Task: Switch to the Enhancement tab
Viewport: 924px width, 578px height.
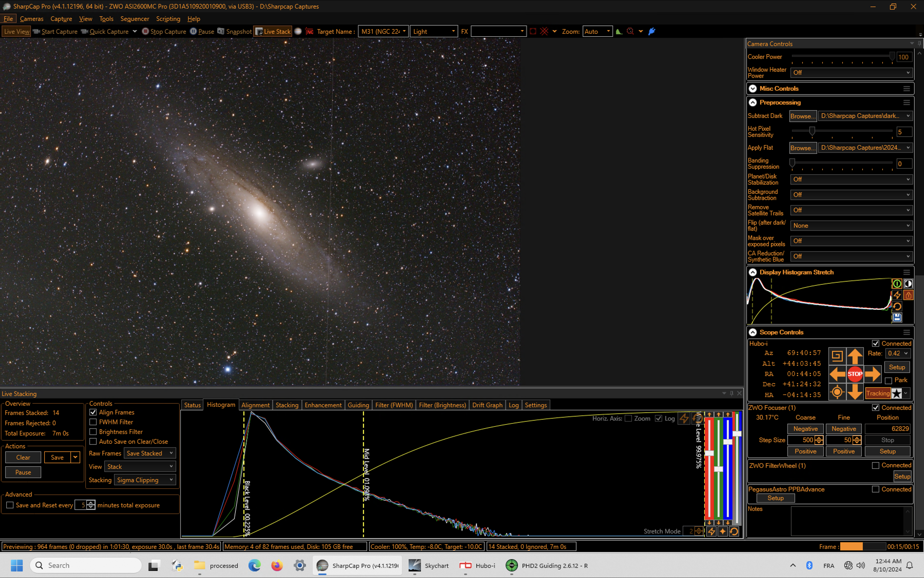Action: pos(323,405)
